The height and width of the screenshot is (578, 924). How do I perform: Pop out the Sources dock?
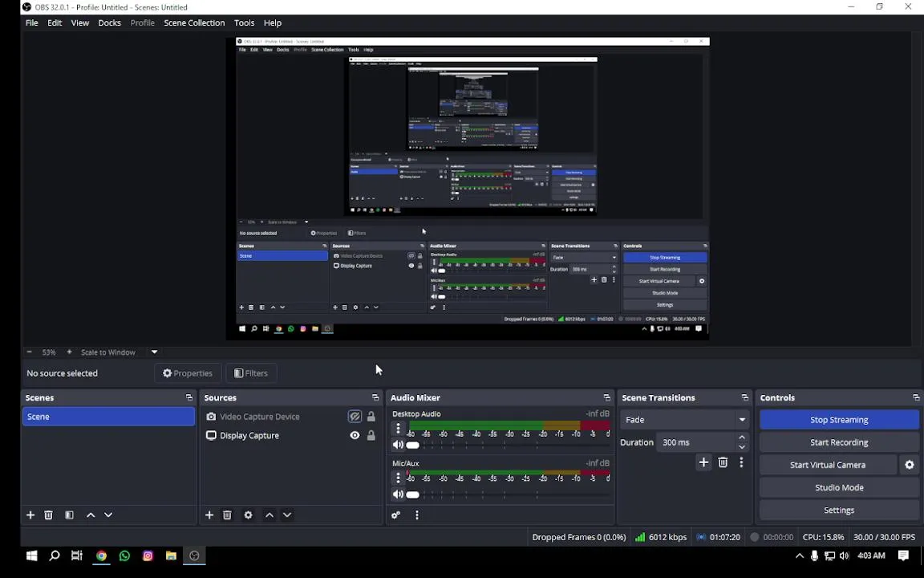[375, 397]
